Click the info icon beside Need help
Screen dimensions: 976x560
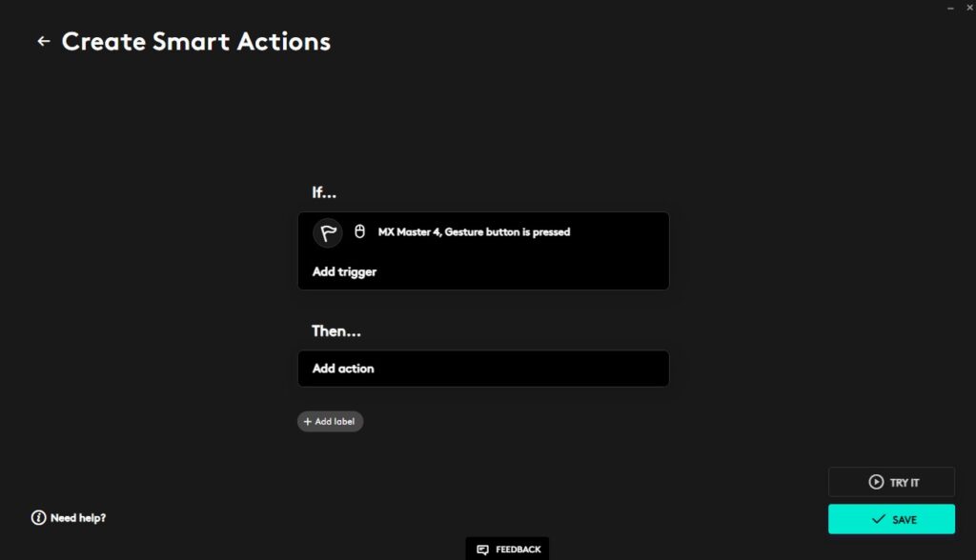click(x=38, y=518)
